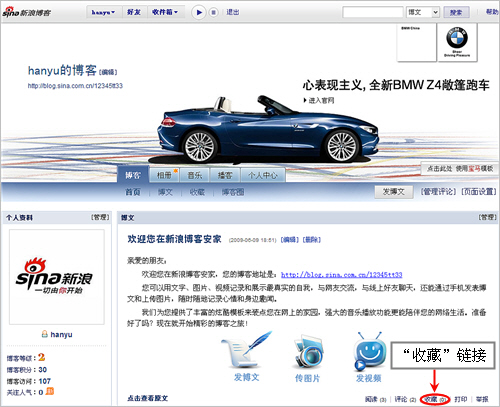Click the 打印 print link
The width and height of the screenshot is (500, 407).
461,399
